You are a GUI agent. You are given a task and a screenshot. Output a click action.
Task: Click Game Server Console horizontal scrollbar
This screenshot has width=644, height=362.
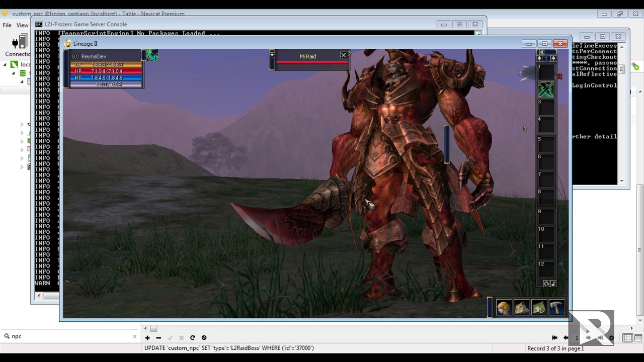pos(50,296)
